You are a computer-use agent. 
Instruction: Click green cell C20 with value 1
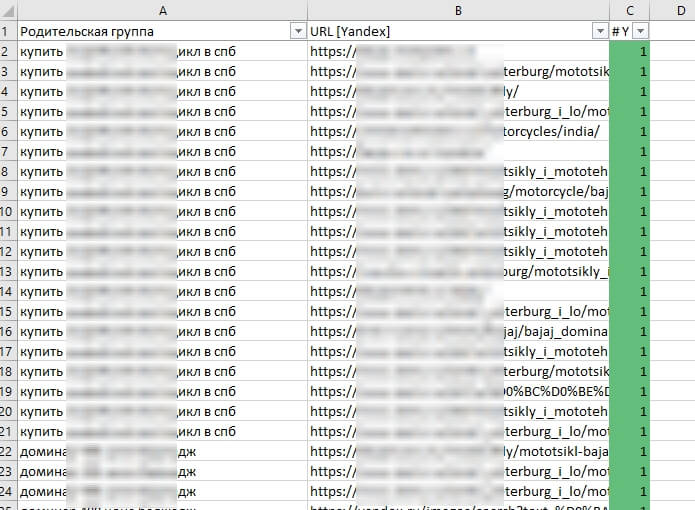[630, 411]
